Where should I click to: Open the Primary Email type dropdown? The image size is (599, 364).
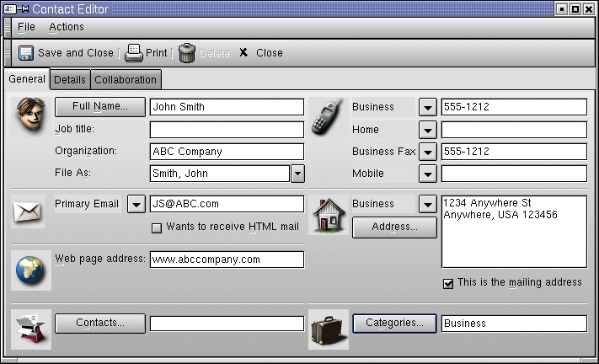coord(136,204)
